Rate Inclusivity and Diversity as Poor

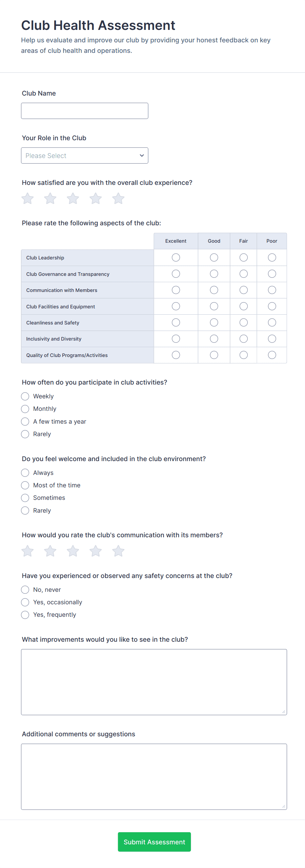click(272, 339)
